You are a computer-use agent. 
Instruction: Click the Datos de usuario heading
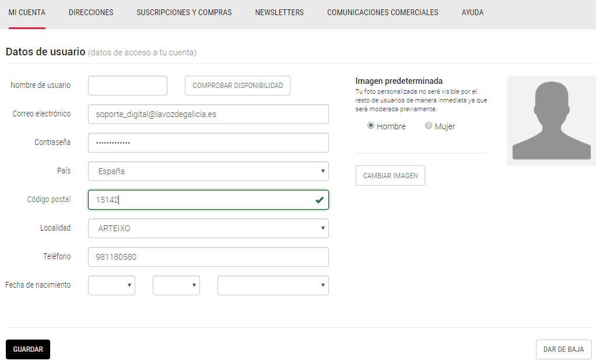coord(45,52)
